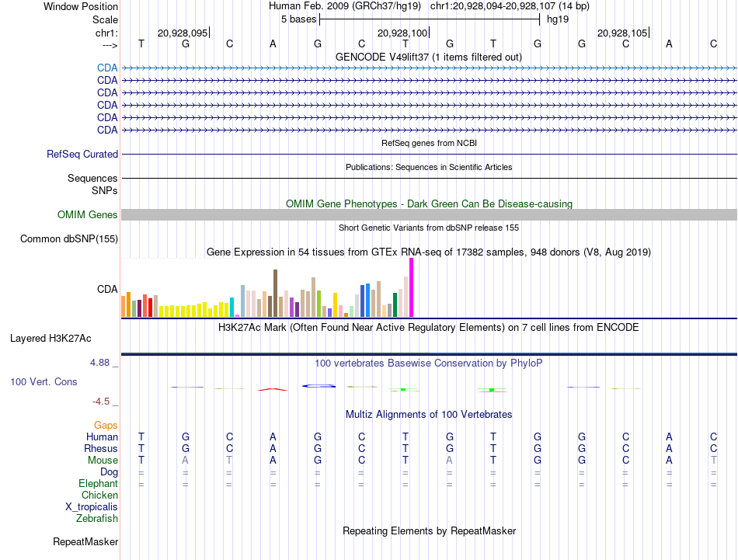Click the blue outlined PhyloP conservation box
This screenshot has width=738, height=560.
[319, 386]
